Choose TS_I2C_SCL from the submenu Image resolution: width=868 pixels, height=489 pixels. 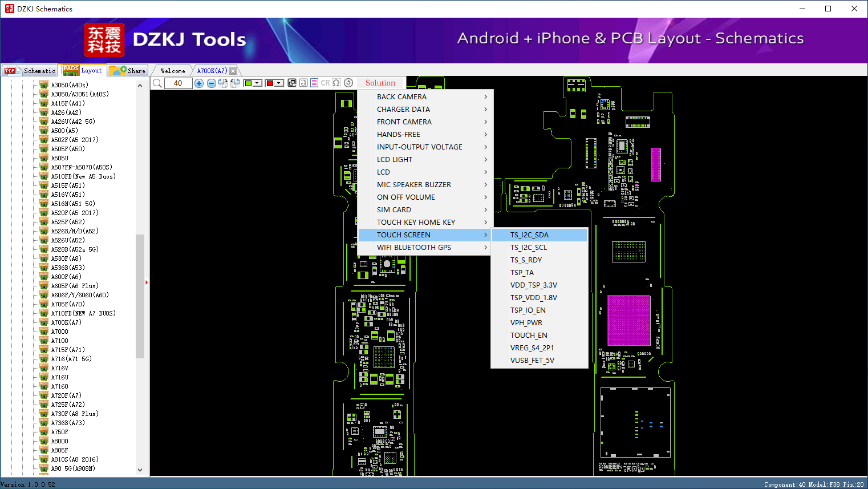(540, 248)
